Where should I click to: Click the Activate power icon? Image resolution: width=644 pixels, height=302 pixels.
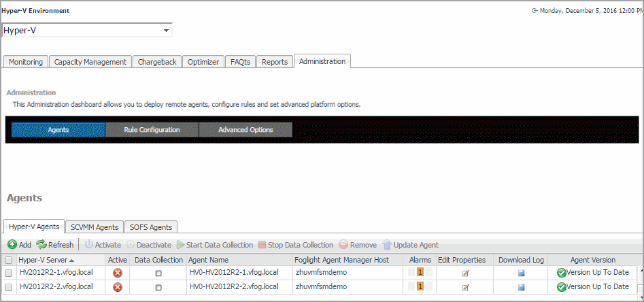coord(88,245)
